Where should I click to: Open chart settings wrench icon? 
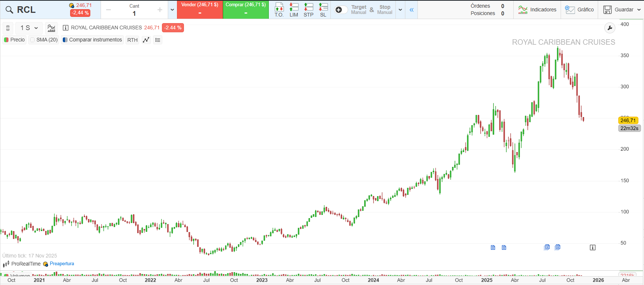pos(609,28)
